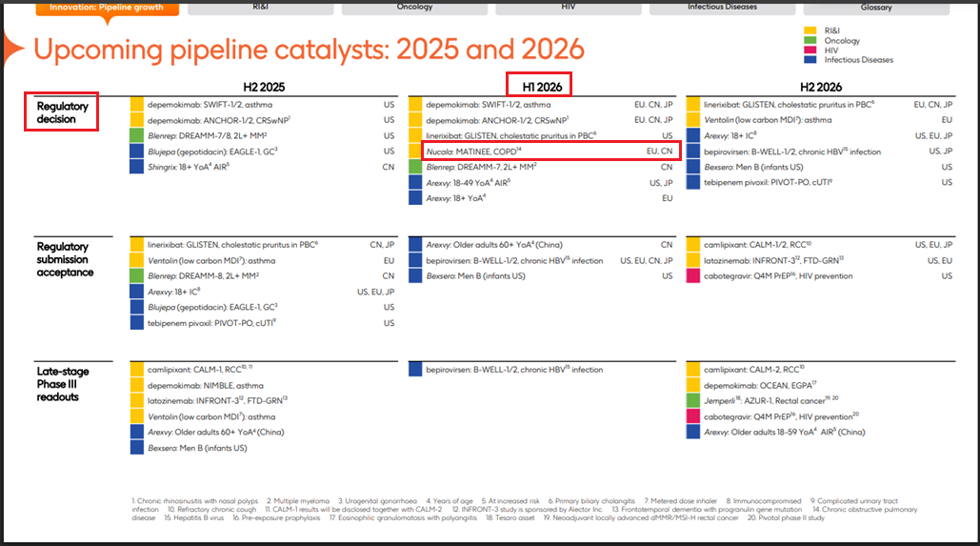The width and height of the screenshot is (980, 546).
Task: Click the 'Oncology' legend label
Action: (842, 40)
